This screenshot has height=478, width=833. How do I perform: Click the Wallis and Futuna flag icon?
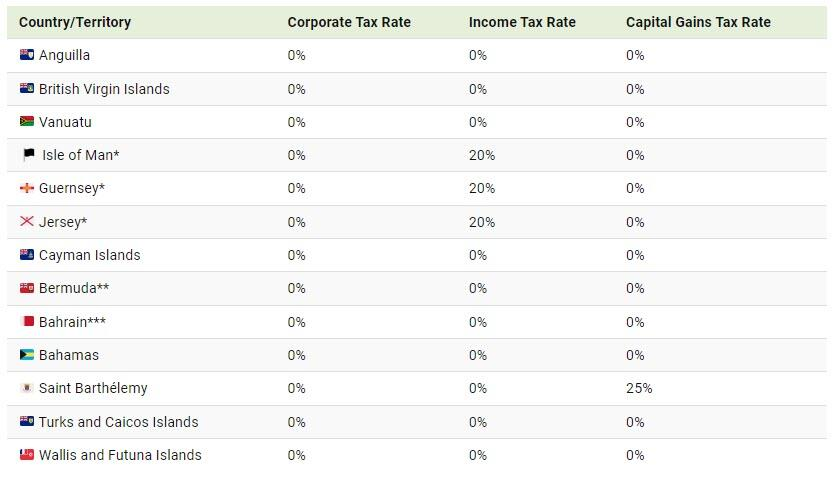click(27, 455)
